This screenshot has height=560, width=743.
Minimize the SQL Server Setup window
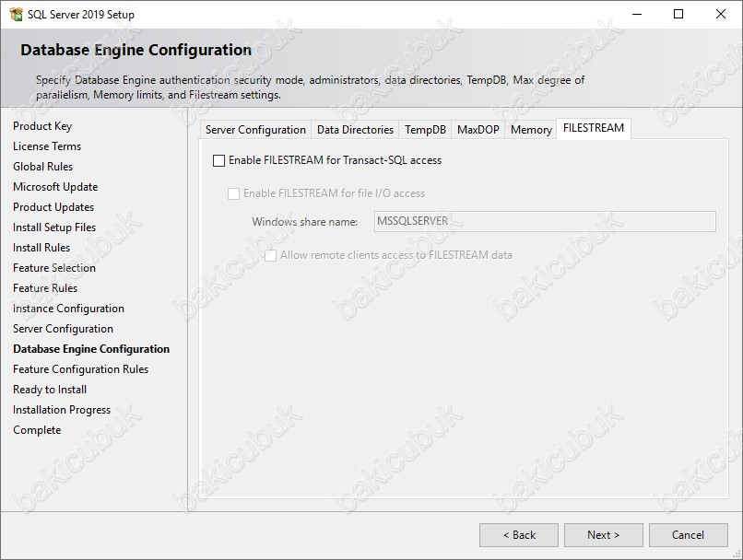point(637,14)
